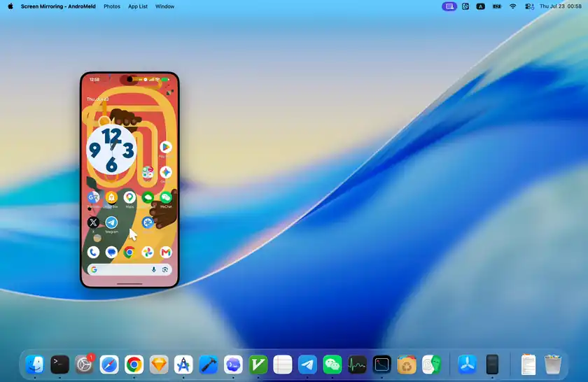This screenshot has width=588, height=382.
Task: Open Google Photos pinwheel on the phone
Action: pos(148,253)
